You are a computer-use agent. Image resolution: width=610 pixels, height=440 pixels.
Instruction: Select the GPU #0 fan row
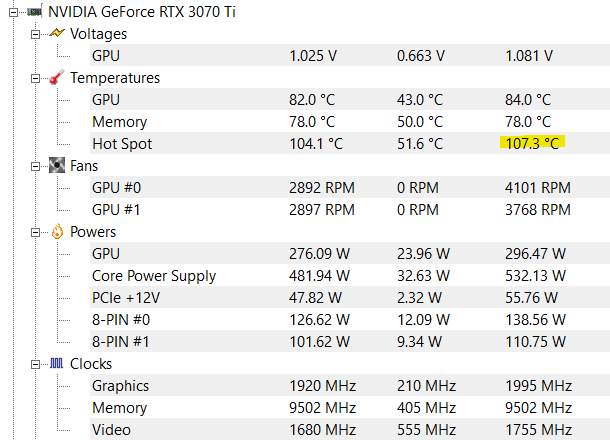pos(350,188)
